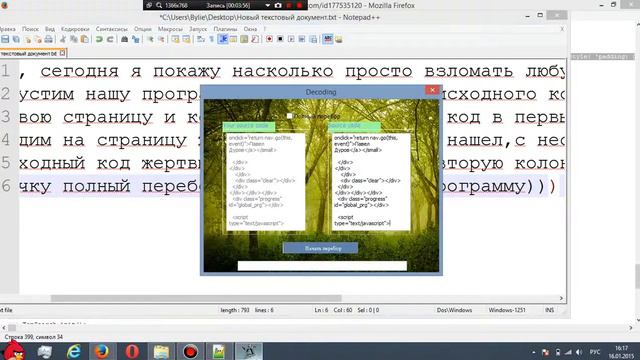Click the Playback Macro icon
Image resolution: width=640 pixels, height=360 pixels.
[x=291, y=39]
